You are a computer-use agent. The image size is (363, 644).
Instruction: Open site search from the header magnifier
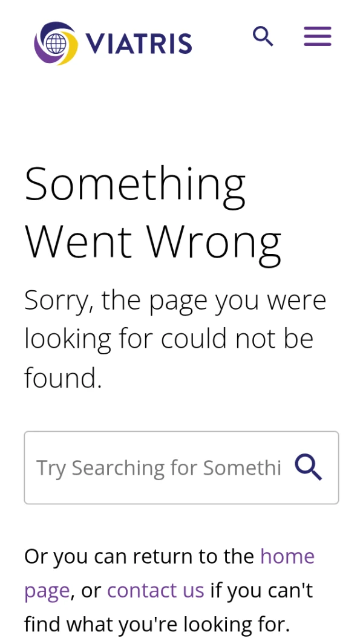click(263, 37)
